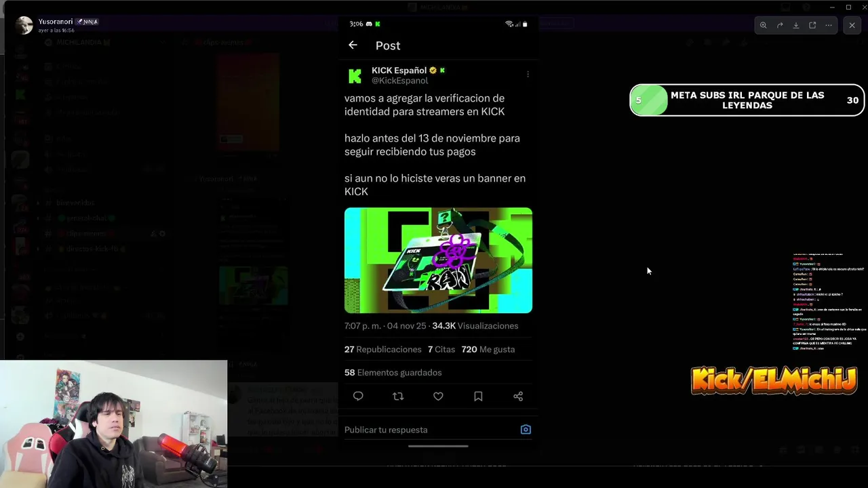Click the repost arrows icon

[398, 396]
